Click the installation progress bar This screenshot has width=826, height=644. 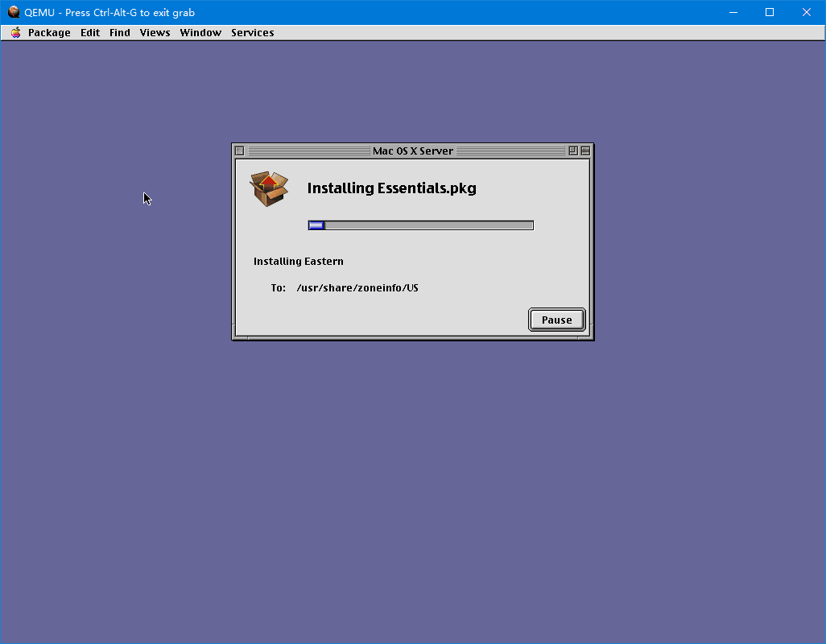pyautogui.click(x=421, y=225)
